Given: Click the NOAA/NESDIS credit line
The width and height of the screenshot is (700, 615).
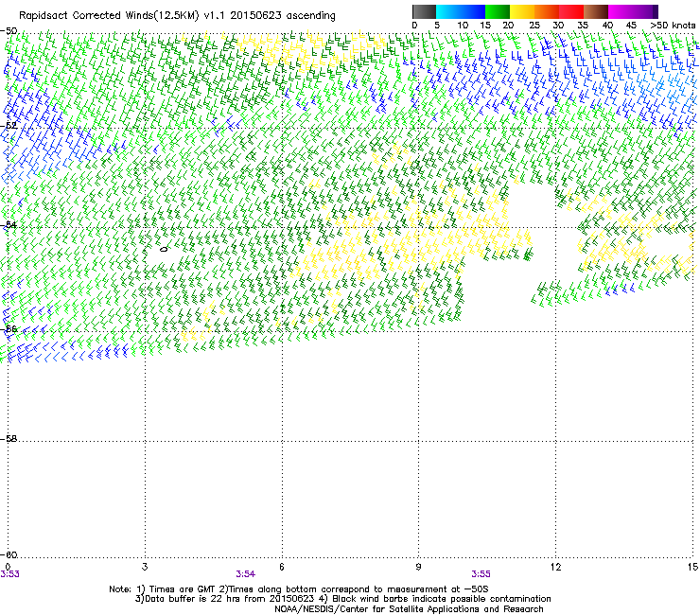Looking at the screenshot, I should coord(409,609).
